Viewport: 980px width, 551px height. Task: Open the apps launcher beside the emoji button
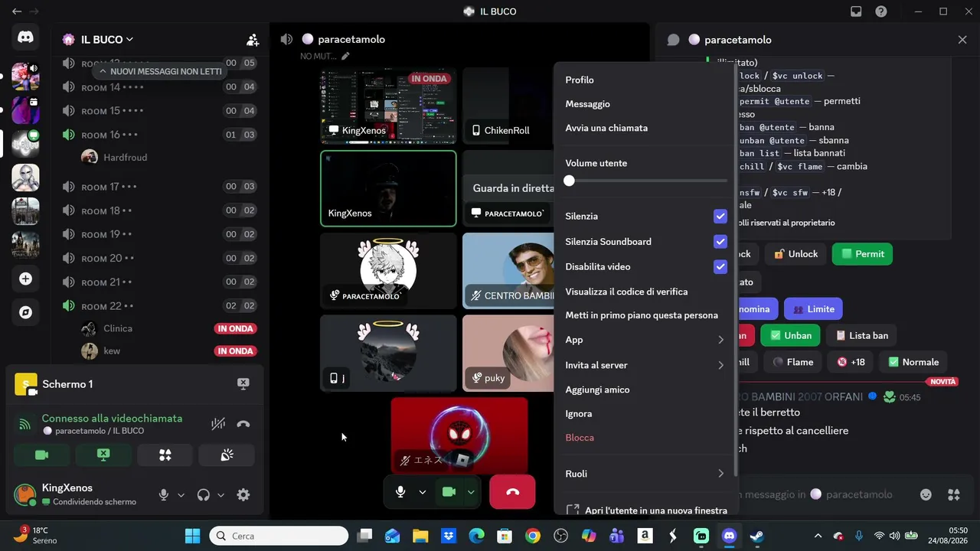pyautogui.click(x=953, y=494)
